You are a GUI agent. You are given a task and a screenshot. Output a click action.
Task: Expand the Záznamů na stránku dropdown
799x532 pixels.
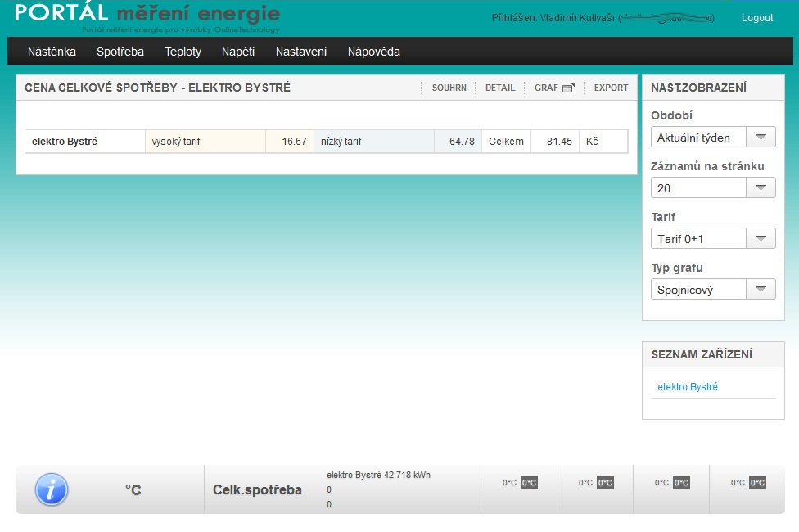tap(761, 188)
